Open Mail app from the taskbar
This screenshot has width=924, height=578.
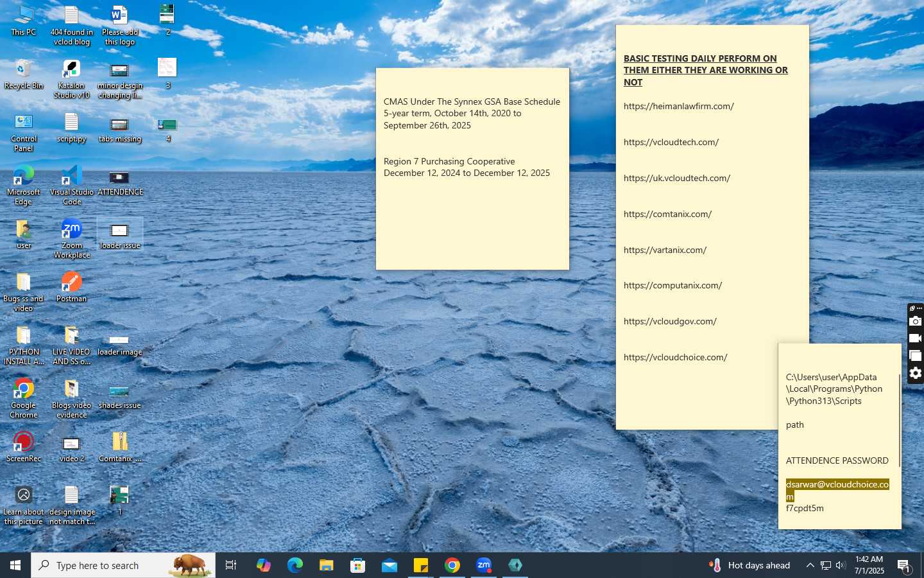coord(389,565)
